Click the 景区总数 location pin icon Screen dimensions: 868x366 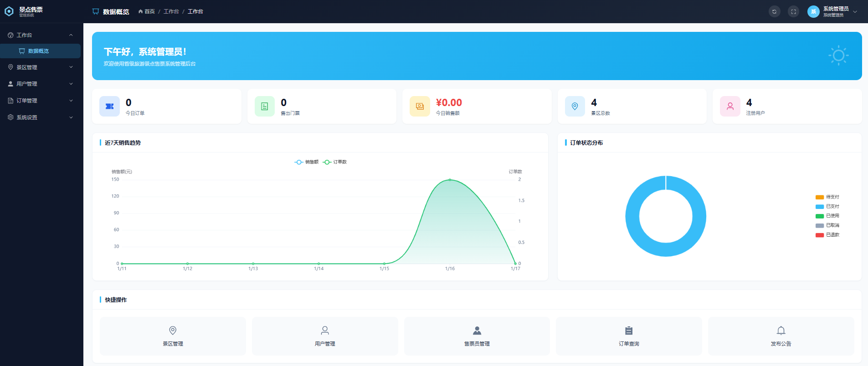[x=575, y=107]
